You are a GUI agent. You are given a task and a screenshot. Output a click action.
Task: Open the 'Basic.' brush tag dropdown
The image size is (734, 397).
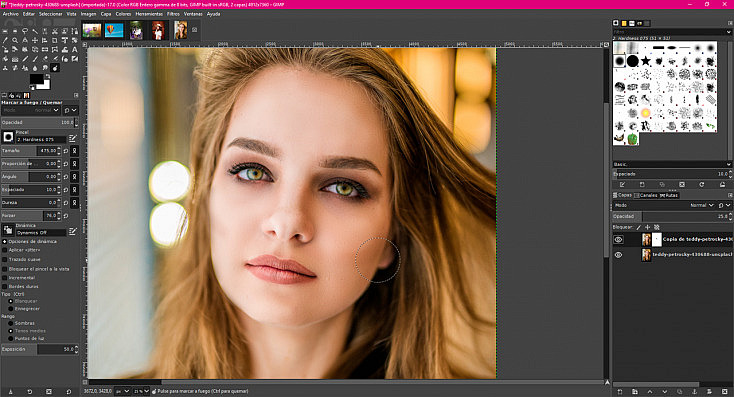tap(672, 164)
